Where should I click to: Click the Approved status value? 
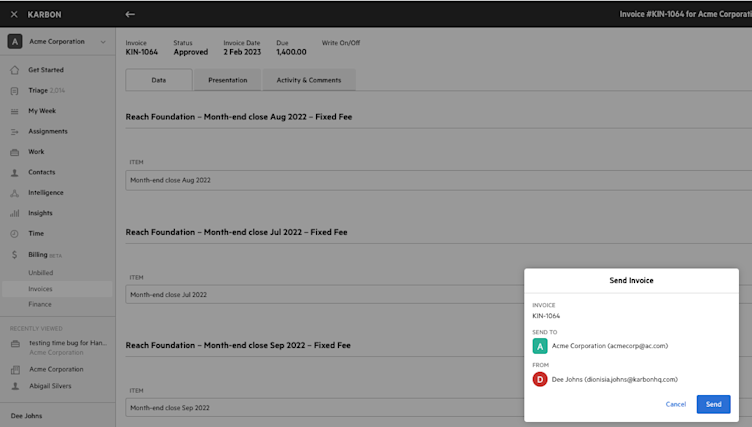(191, 52)
